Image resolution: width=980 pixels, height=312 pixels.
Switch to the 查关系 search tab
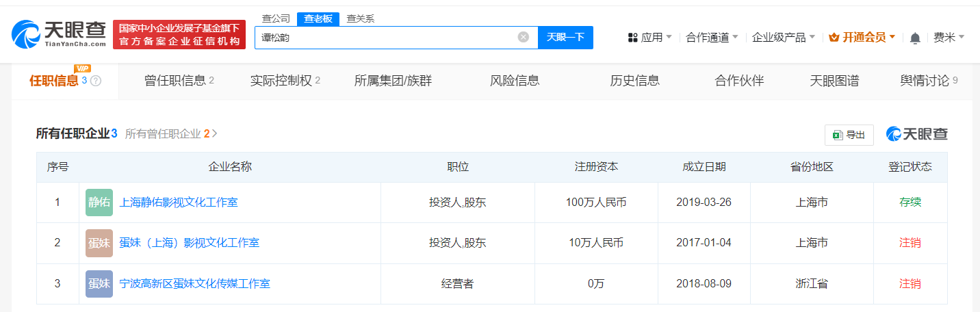click(360, 18)
